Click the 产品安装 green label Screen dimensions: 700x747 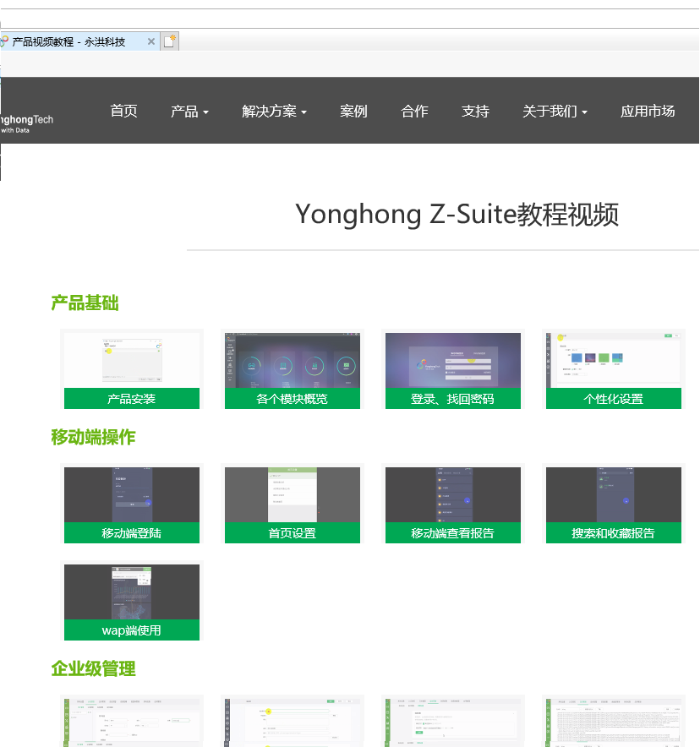click(x=132, y=398)
